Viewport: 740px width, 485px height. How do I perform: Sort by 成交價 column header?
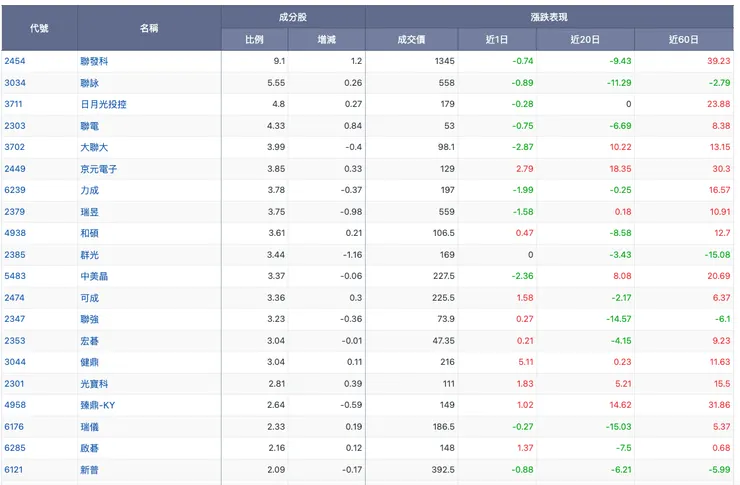click(411, 40)
